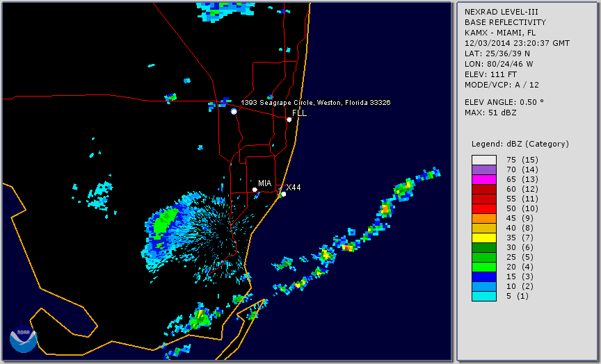Select the 70 dBZ purple legend swatch

[484, 169]
